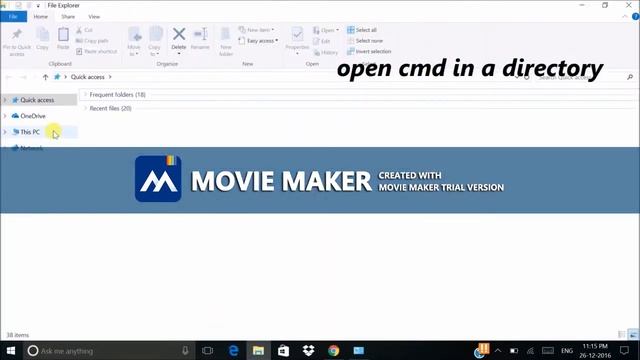Click the large icons view toggle
Image resolution: width=640 pixels, height=360 pixels.
point(633,335)
